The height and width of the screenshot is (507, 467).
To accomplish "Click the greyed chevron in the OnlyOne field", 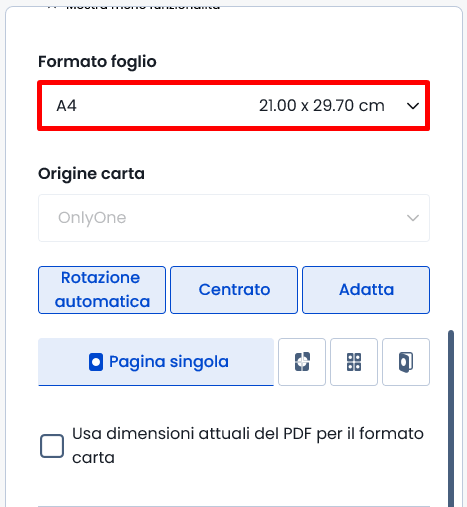I will tap(413, 218).
